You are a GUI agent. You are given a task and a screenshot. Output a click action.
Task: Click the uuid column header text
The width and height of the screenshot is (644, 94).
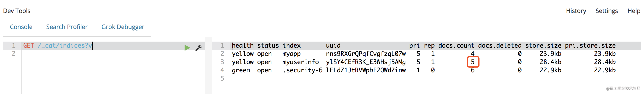333,45
